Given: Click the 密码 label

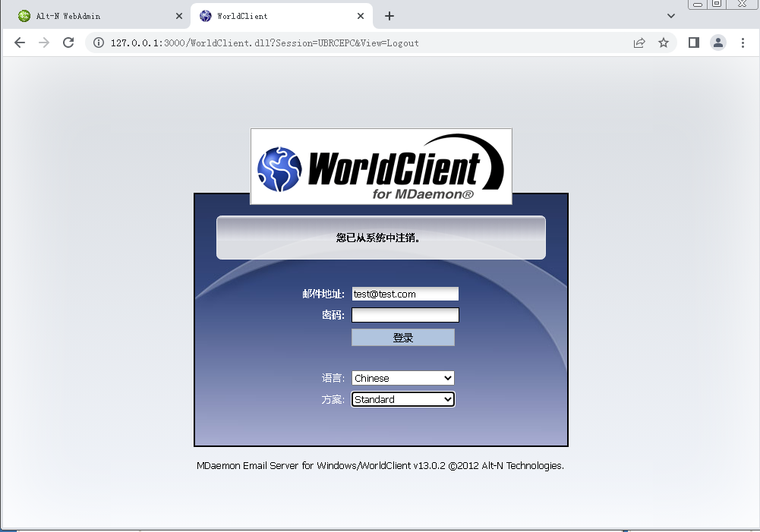Looking at the screenshot, I should 333,315.
